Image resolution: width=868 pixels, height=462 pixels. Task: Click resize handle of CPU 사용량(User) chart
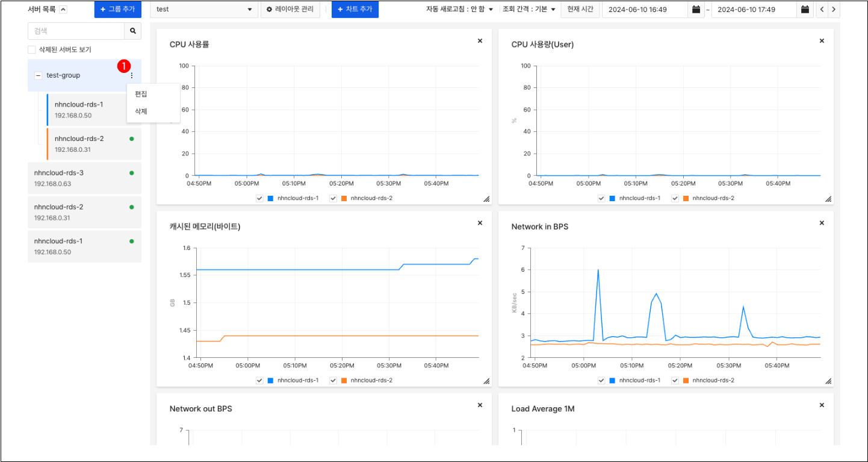(828, 199)
